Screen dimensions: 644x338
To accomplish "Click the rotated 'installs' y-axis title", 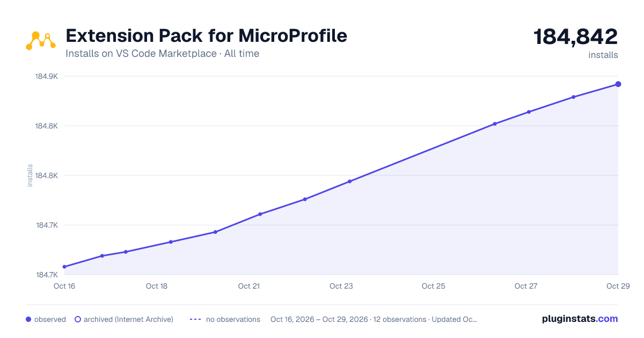I will coord(30,175).
